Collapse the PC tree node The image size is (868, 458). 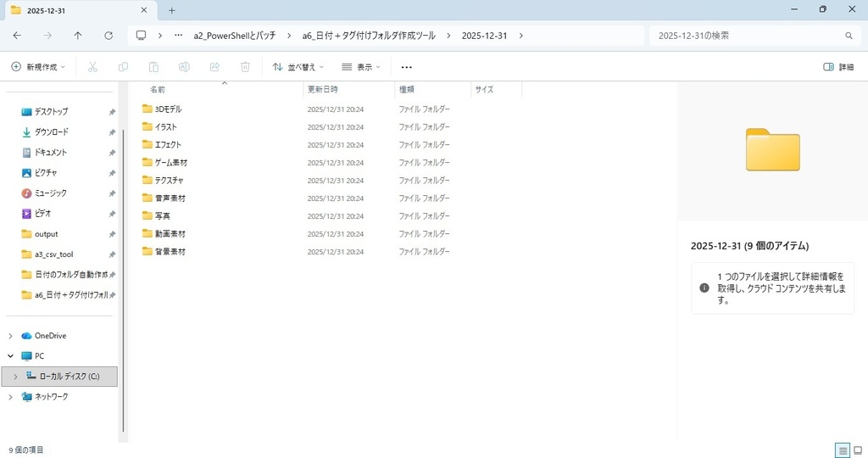click(x=10, y=356)
